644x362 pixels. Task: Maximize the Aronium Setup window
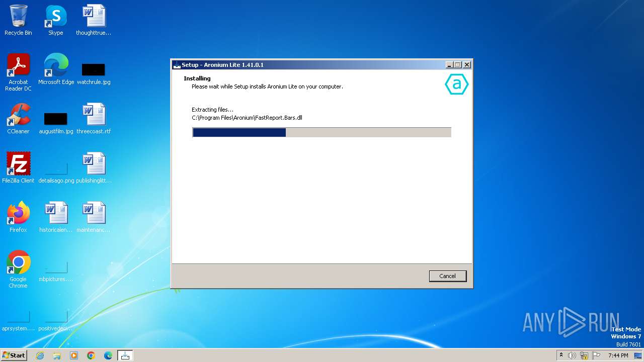457,65
